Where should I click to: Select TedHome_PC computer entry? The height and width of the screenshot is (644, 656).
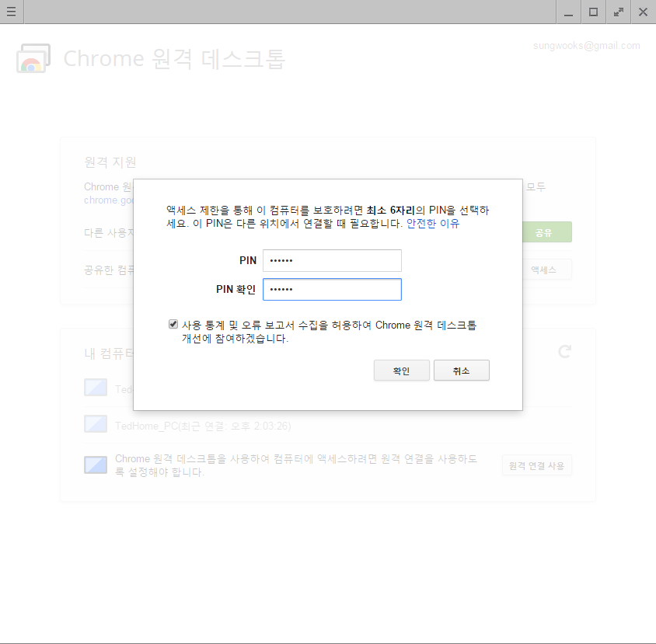click(203, 426)
